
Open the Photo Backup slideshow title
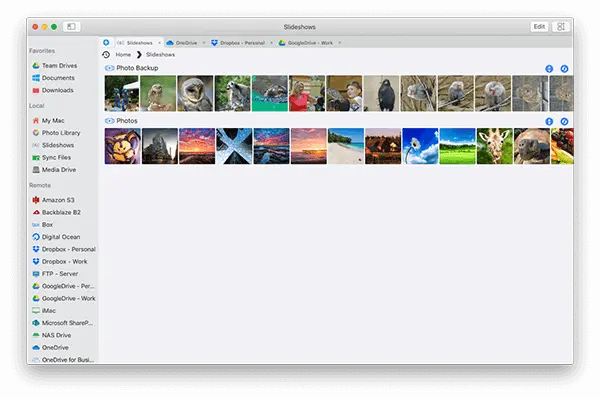137,68
